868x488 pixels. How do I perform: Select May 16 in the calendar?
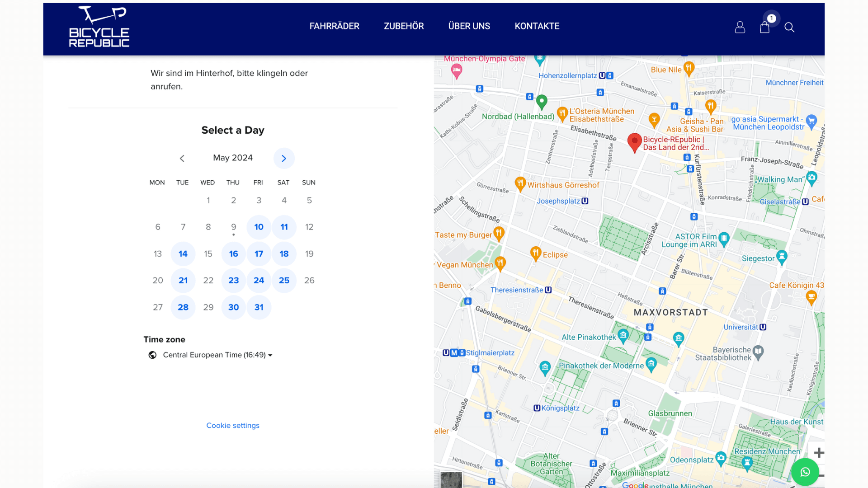tap(233, 253)
